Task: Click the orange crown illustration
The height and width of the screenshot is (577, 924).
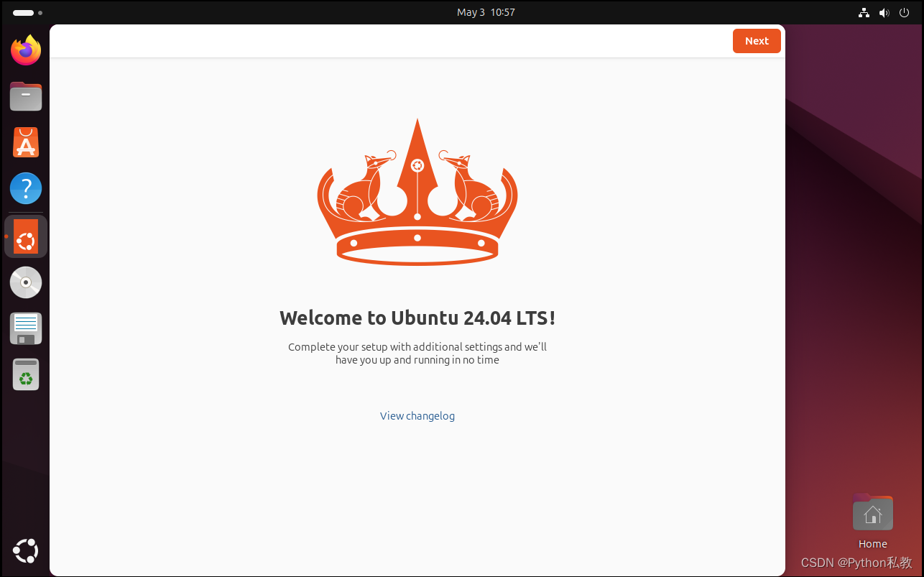Action: pos(417,192)
